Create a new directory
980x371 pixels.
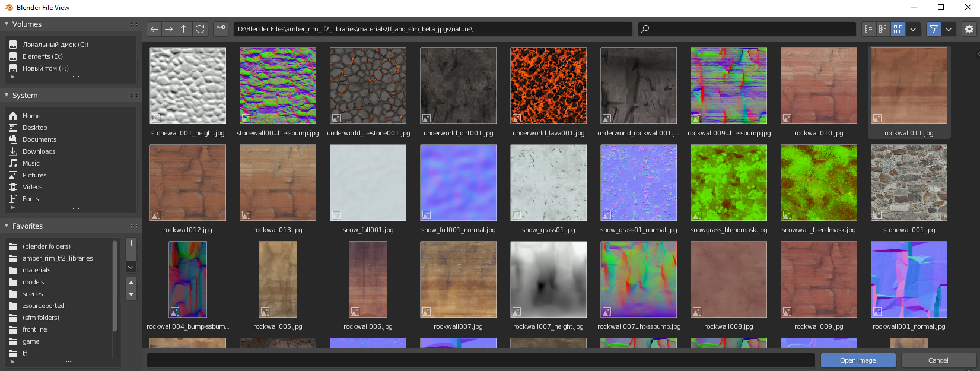pyautogui.click(x=221, y=29)
